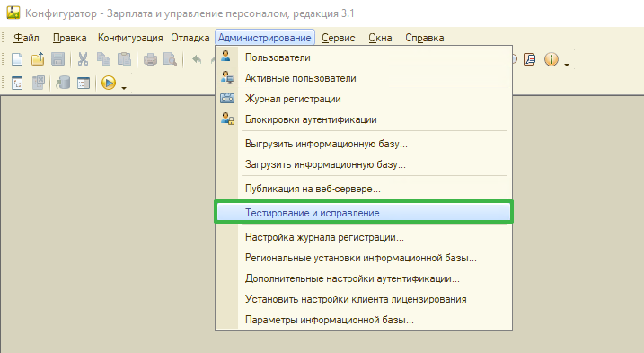Open the second toolbar's buttons dropdown arrow
This screenshot has height=353, width=644.
pyautogui.click(x=124, y=87)
